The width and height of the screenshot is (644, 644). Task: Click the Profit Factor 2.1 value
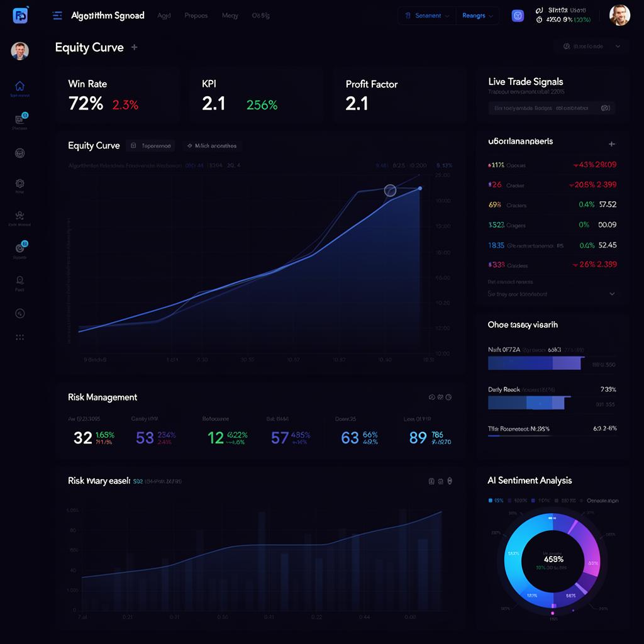pos(357,104)
